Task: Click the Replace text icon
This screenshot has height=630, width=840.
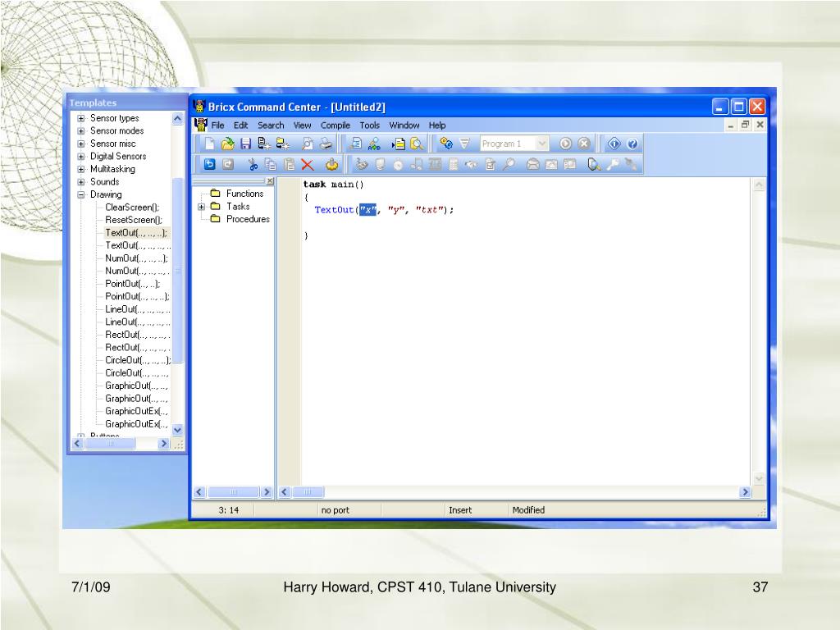Action: [x=374, y=144]
